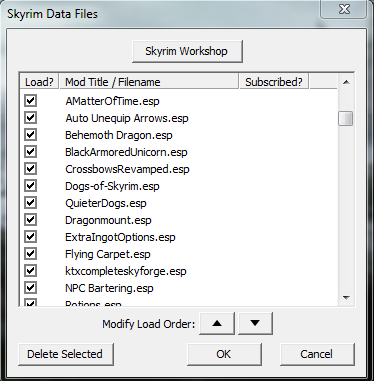Image resolution: width=374 pixels, height=381 pixels.
Task: Select Auto Unequip Arrows.esp entry
Action: (x=127, y=118)
